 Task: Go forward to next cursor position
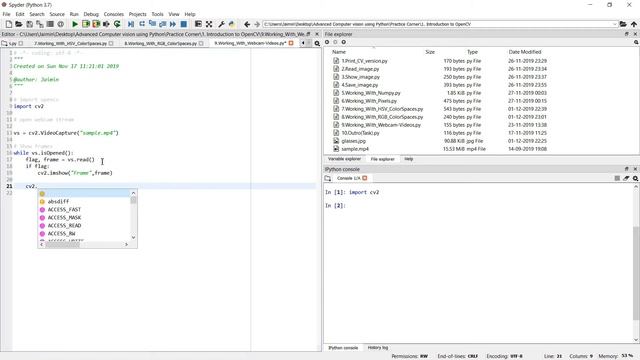(257, 24)
